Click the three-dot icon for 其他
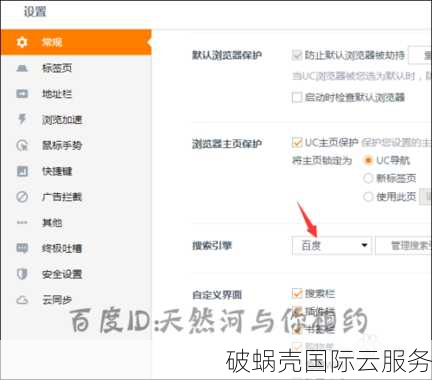This screenshot has width=432, height=380. [x=22, y=222]
